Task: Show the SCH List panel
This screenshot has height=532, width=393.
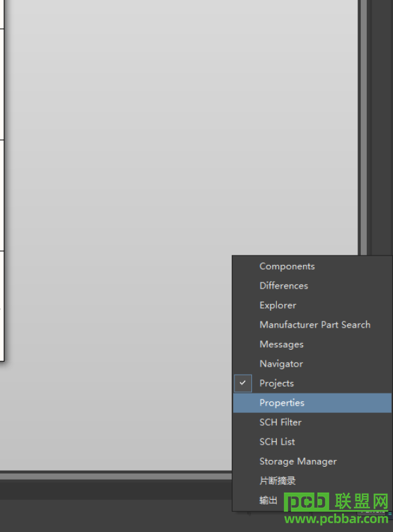Action: click(x=312, y=442)
